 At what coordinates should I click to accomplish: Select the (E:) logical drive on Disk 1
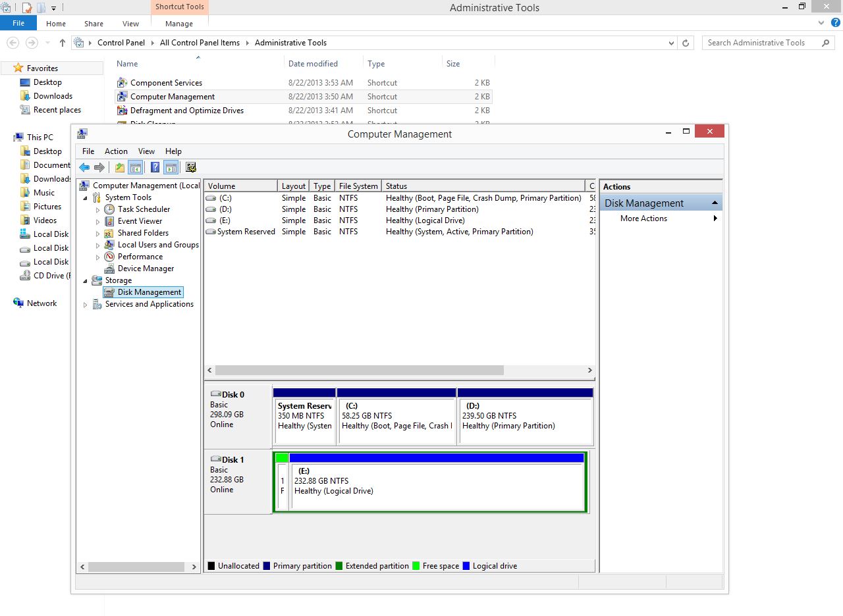437,481
